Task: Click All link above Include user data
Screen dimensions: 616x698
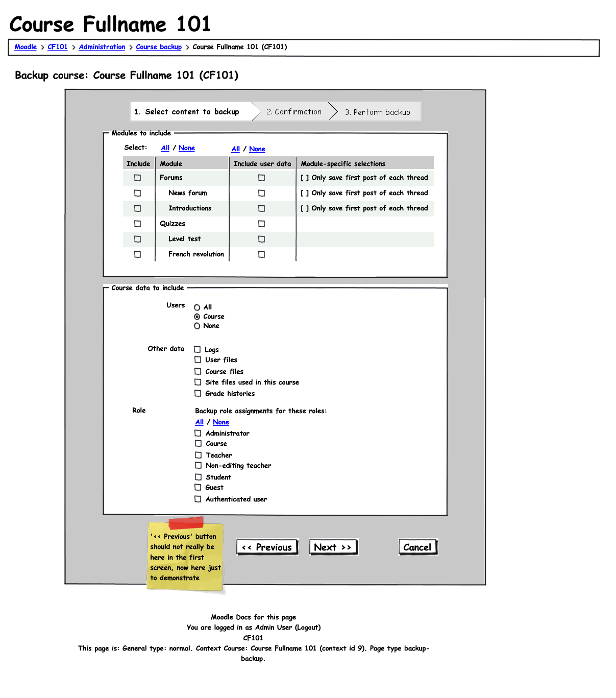Action: click(236, 149)
